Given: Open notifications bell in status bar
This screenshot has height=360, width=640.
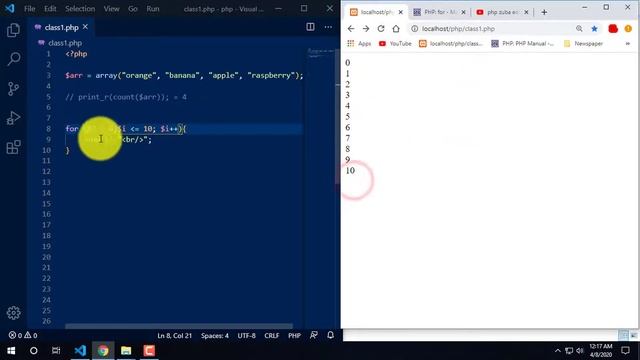Looking at the screenshot, I should (331, 335).
